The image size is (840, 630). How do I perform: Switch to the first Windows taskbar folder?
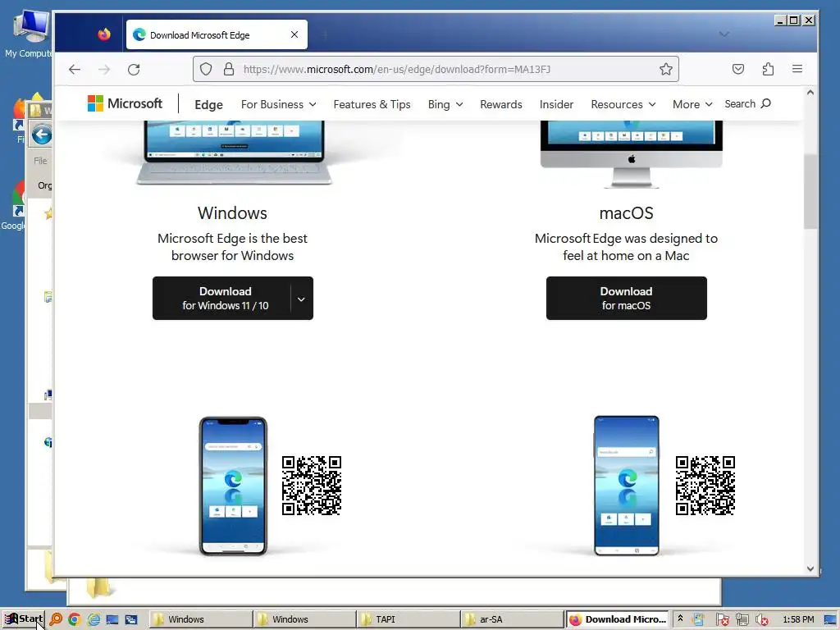(200, 619)
